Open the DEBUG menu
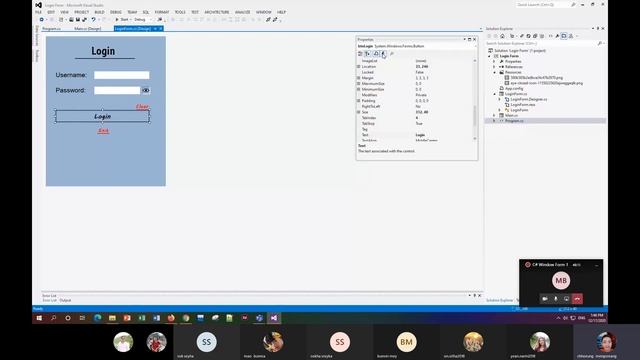 [x=116, y=12]
